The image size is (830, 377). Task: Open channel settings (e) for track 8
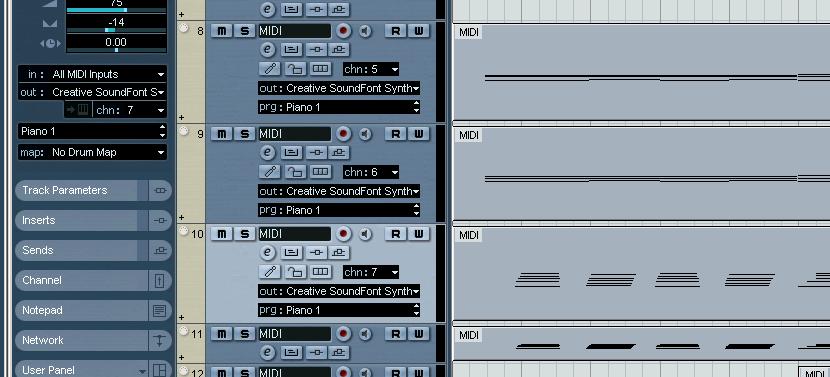[x=268, y=50]
